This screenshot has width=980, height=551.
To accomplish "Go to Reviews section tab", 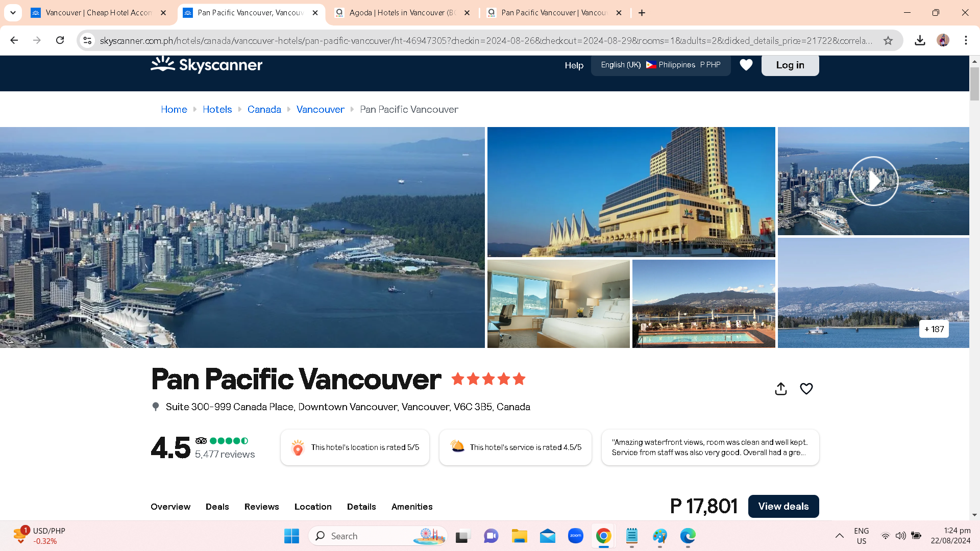I will coord(261,507).
